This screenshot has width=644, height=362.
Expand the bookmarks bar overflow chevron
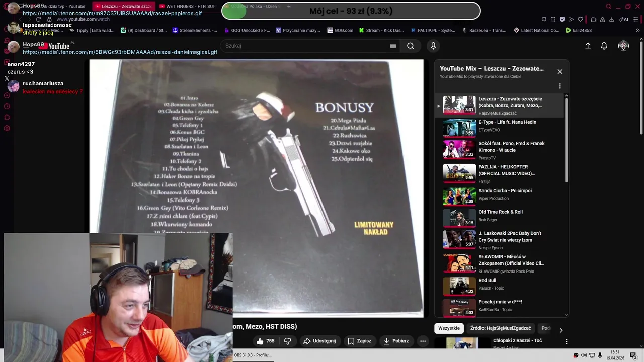[x=637, y=30]
